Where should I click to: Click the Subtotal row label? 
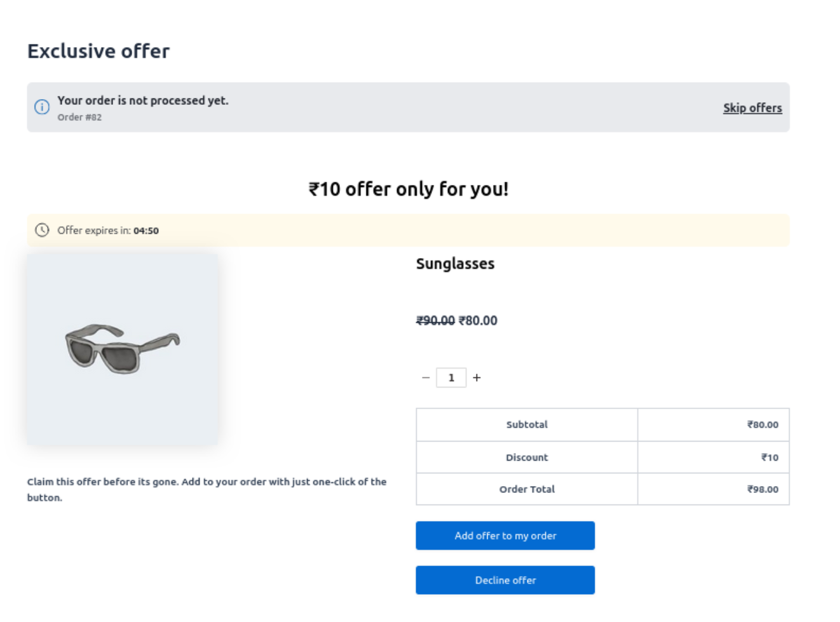pos(527,424)
